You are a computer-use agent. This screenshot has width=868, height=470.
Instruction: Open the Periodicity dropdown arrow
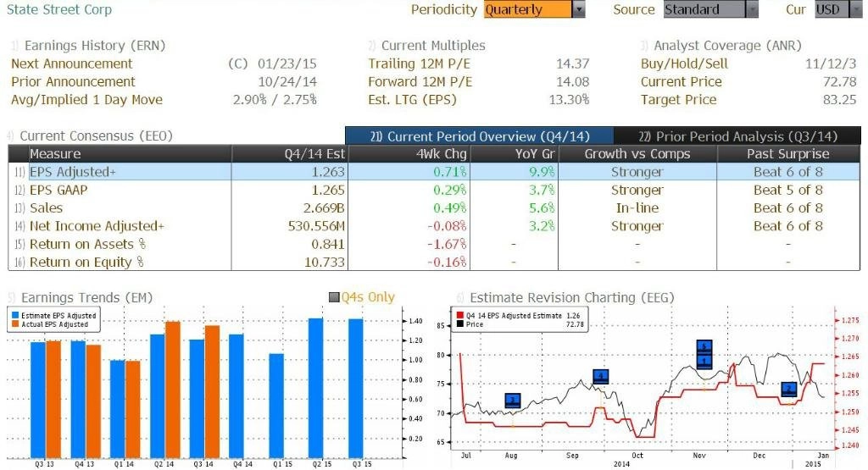[579, 9]
